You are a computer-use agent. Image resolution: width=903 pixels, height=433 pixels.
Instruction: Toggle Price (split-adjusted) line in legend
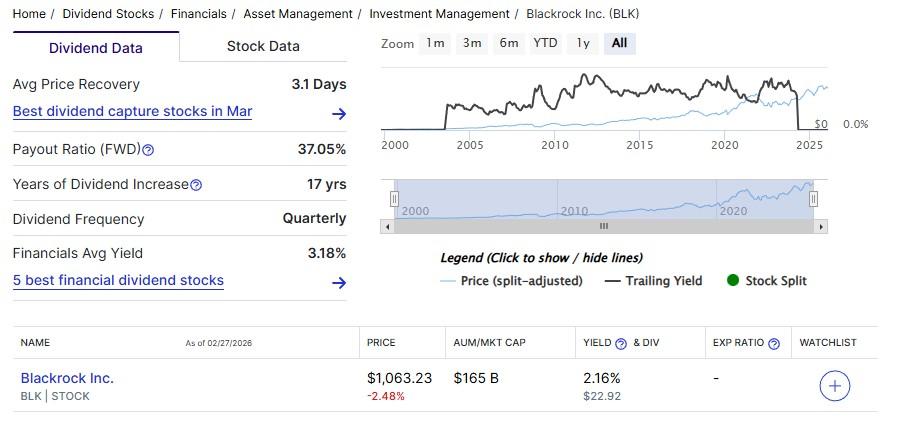512,281
